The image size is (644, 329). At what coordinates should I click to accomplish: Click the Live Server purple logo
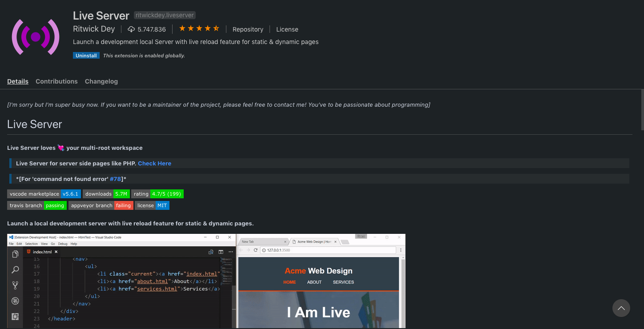tap(36, 36)
